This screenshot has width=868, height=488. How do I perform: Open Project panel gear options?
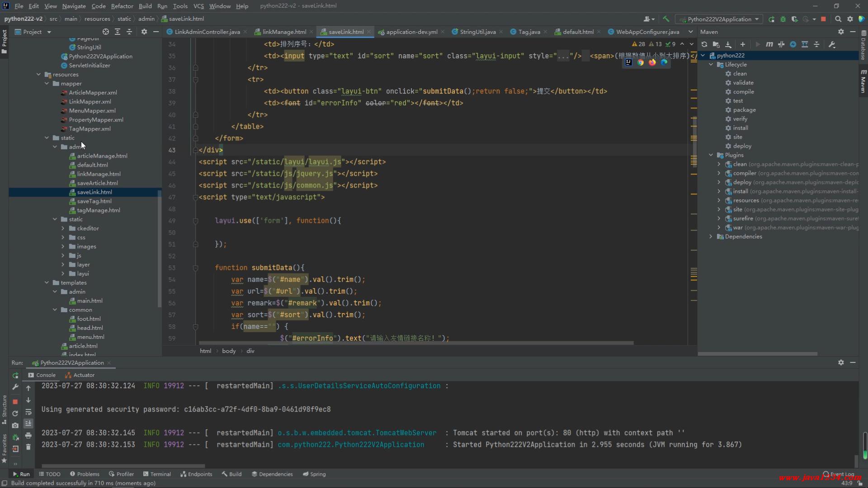point(144,32)
